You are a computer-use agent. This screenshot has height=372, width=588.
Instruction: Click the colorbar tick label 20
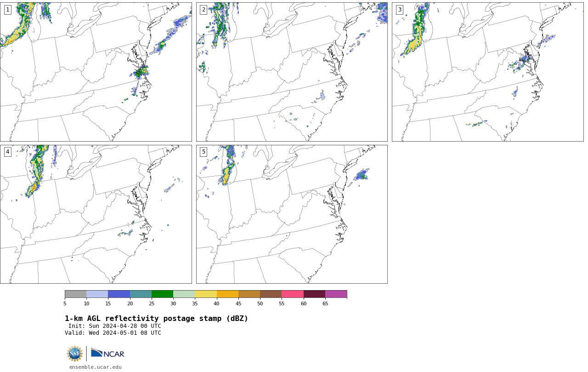click(130, 303)
